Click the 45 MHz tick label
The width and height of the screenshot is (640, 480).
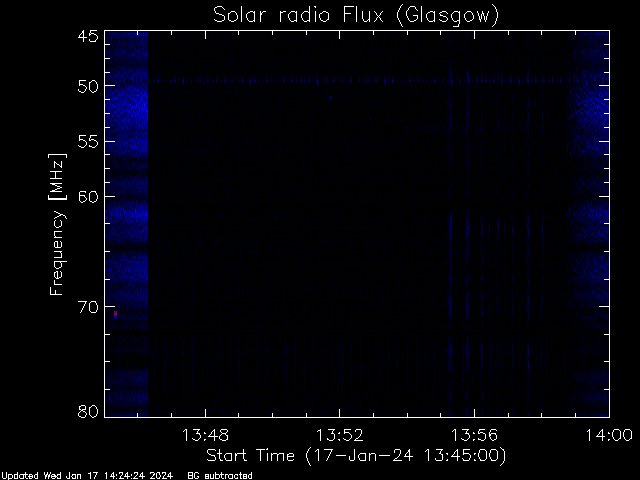click(88, 36)
